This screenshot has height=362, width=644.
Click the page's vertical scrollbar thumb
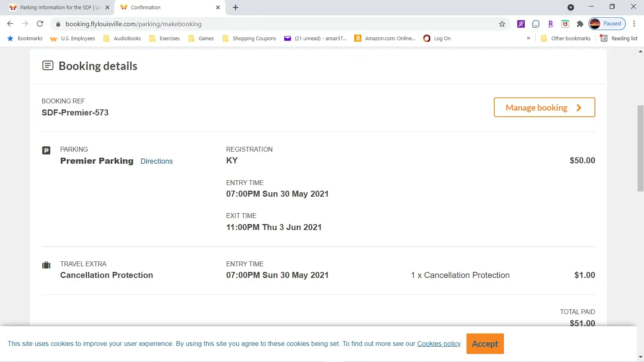640,148
